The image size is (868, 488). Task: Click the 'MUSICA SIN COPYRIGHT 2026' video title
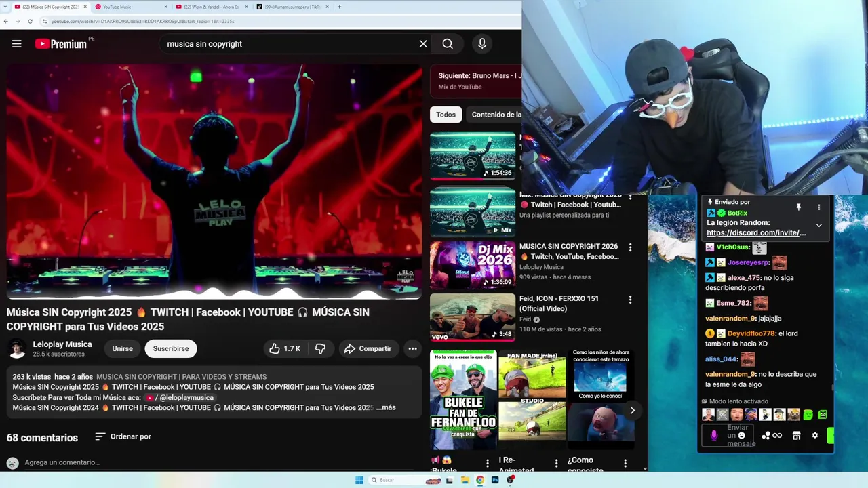569,251
